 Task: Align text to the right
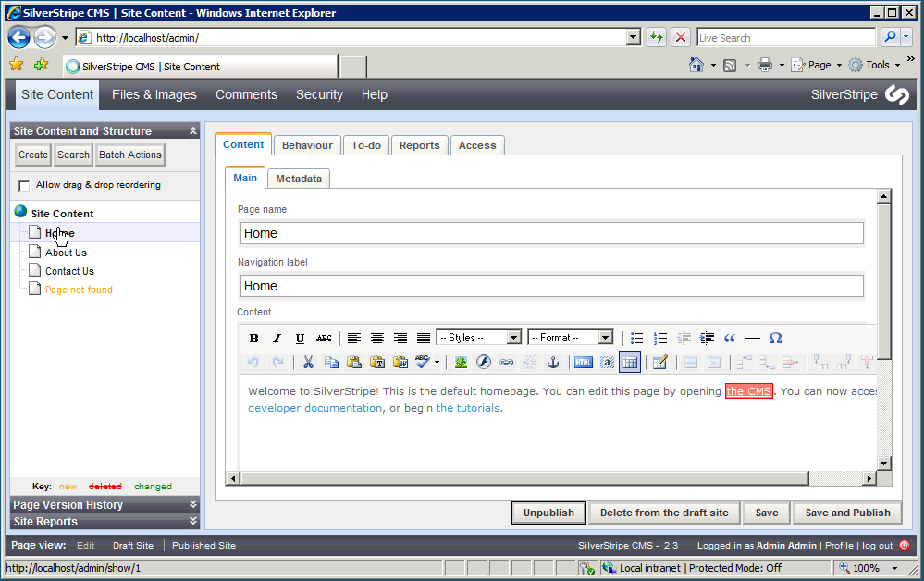click(x=400, y=339)
